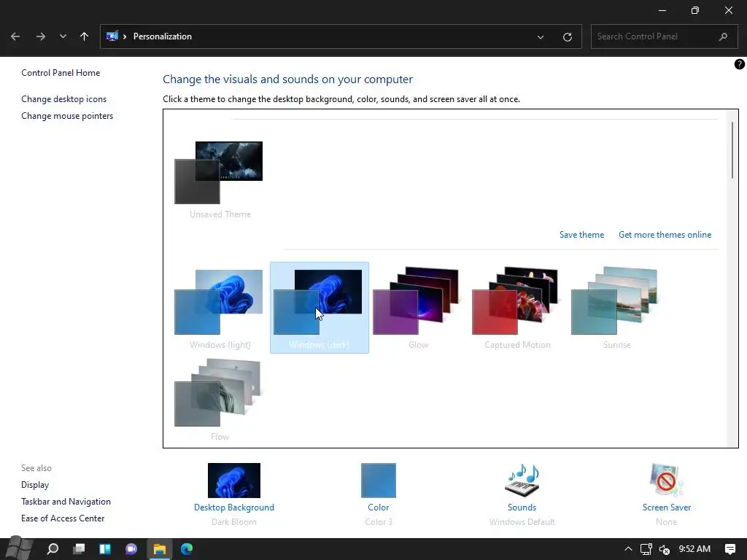Click Get more themes online
The image size is (747, 560).
[665, 235]
